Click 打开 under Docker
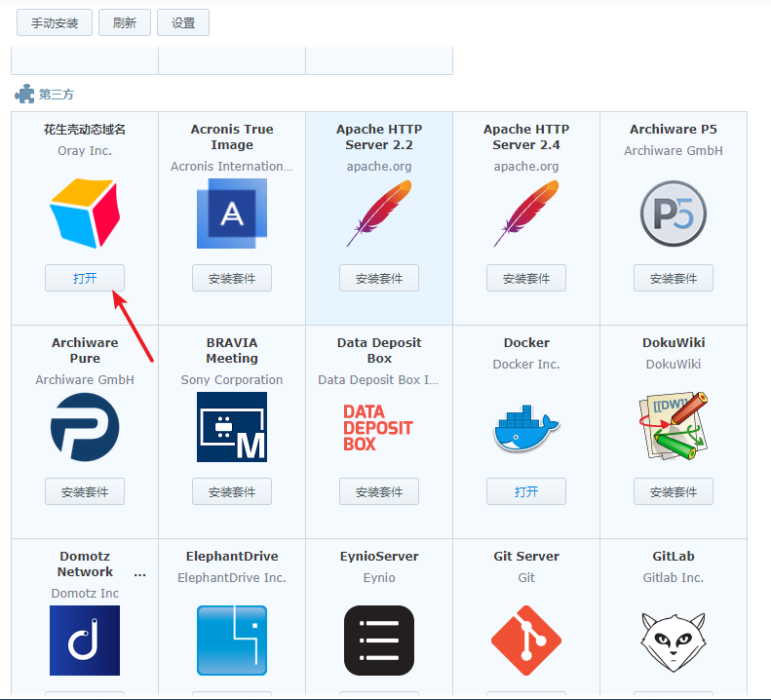Image resolution: width=771 pixels, height=700 pixels. click(526, 491)
